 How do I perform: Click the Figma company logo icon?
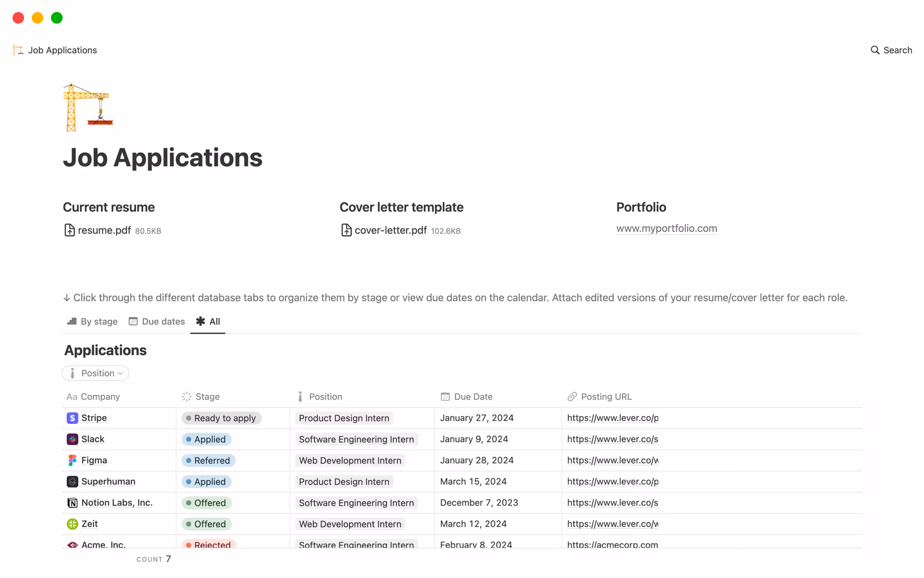(72, 460)
